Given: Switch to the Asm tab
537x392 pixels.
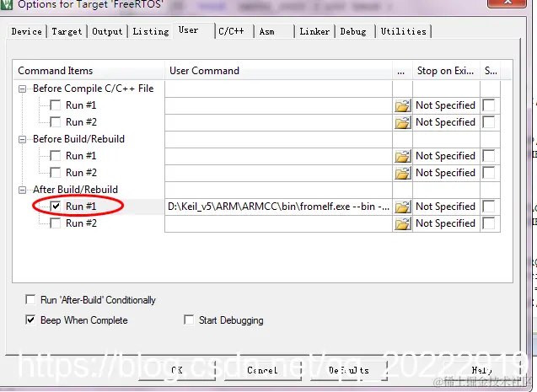Looking at the screenshot, I should [x=274, y=31].
